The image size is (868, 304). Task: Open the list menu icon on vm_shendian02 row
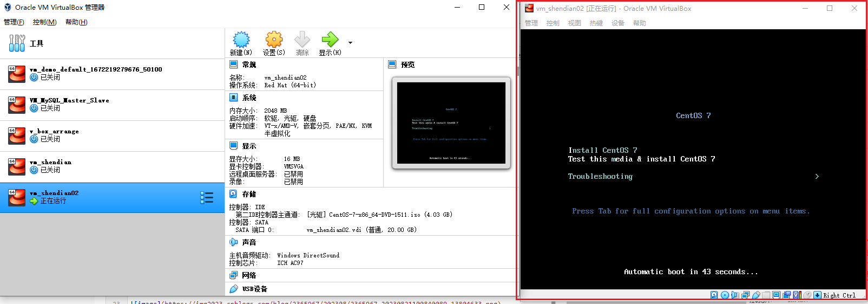(x=207, y=198)
